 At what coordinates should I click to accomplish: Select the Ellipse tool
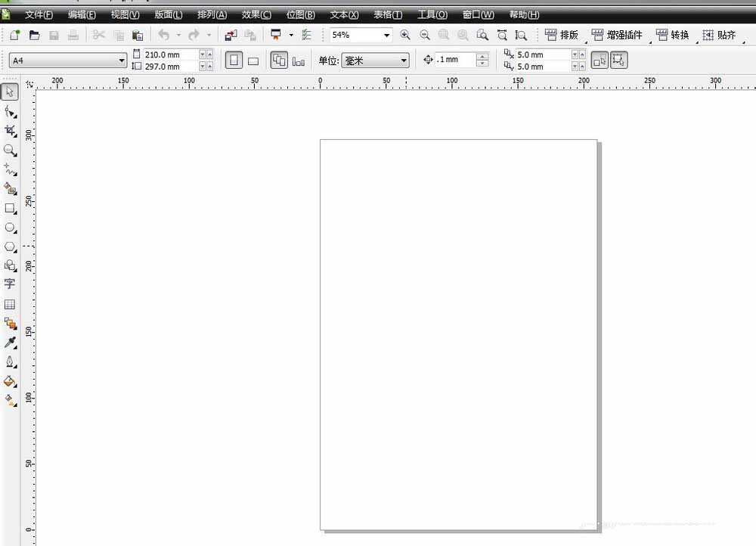pos(10,228)
